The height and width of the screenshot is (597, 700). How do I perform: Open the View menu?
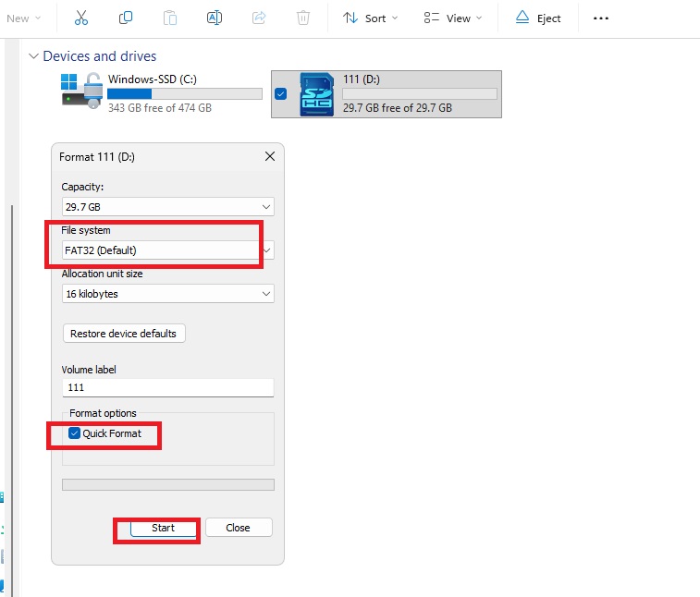click(450, 18)
